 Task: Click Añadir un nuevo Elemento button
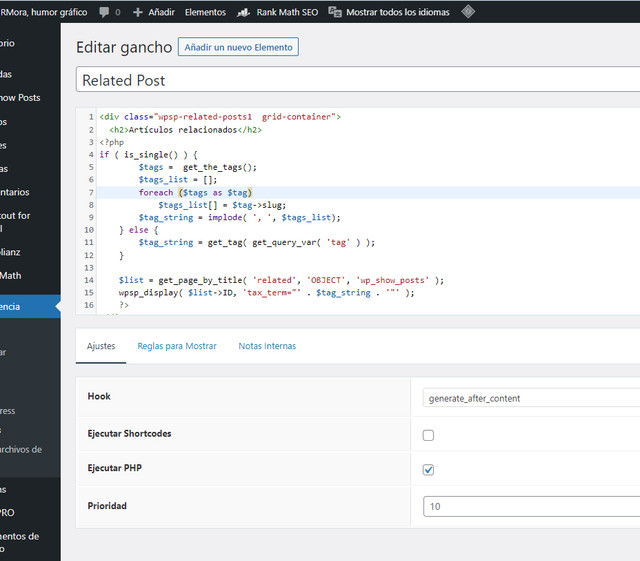click(x=238, y=47)
